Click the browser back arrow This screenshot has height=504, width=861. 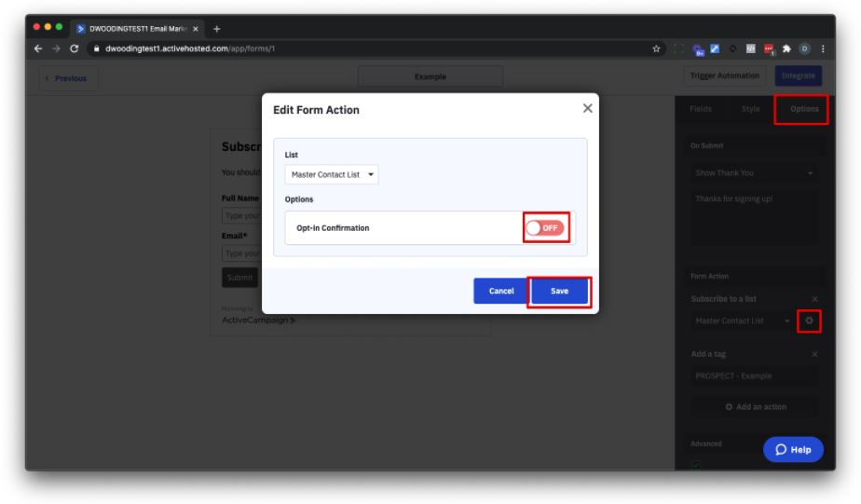(x=38, y=48)
